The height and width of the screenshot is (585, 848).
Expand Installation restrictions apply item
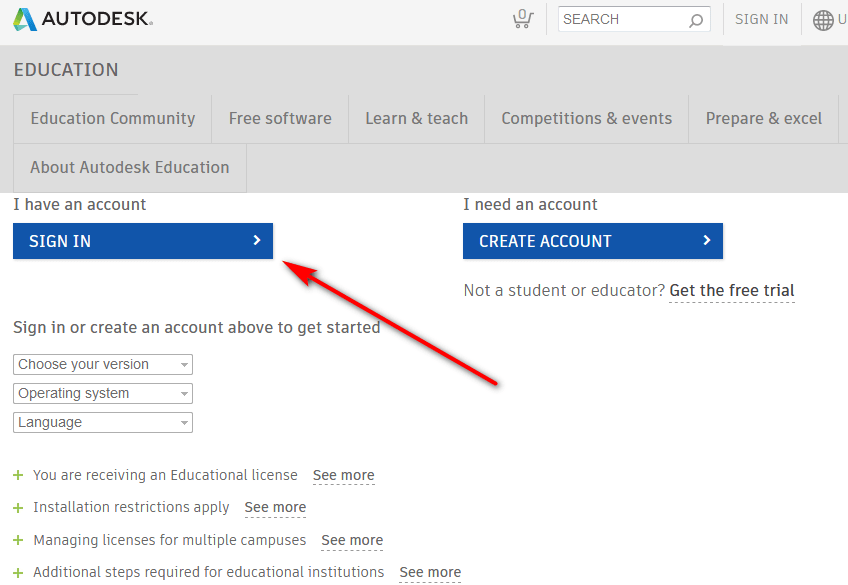point(17,507)
